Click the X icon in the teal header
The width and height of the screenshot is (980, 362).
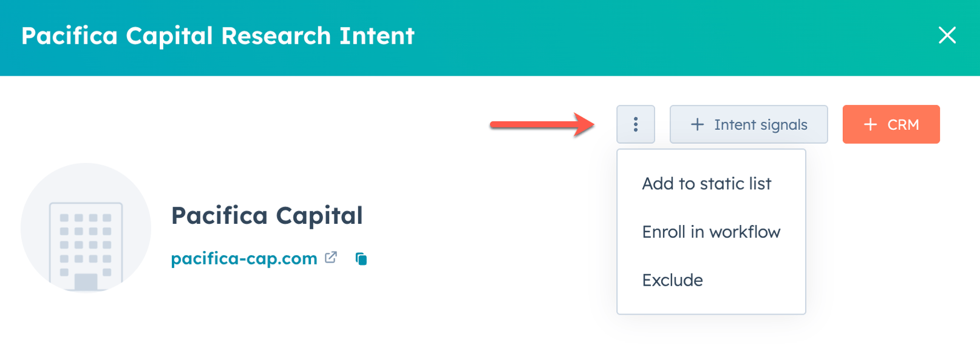tap(947, 36)
